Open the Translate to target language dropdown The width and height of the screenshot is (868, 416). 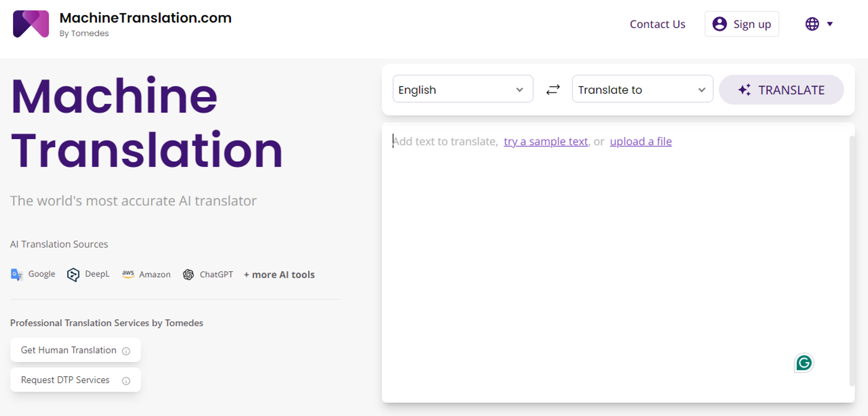tap(642, 89)
